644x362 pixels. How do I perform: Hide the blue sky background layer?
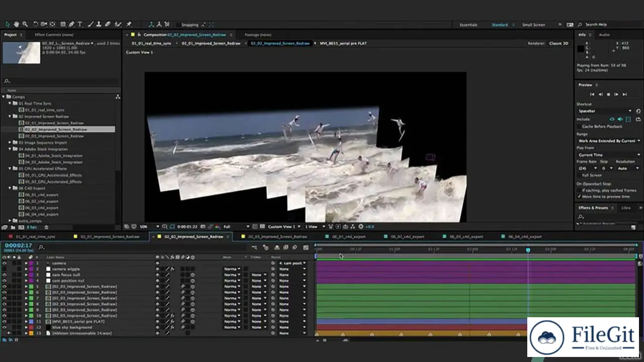4,327
